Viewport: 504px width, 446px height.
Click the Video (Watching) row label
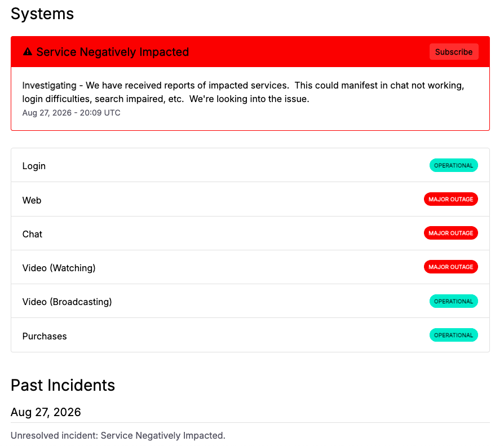[x=59, y=268]
